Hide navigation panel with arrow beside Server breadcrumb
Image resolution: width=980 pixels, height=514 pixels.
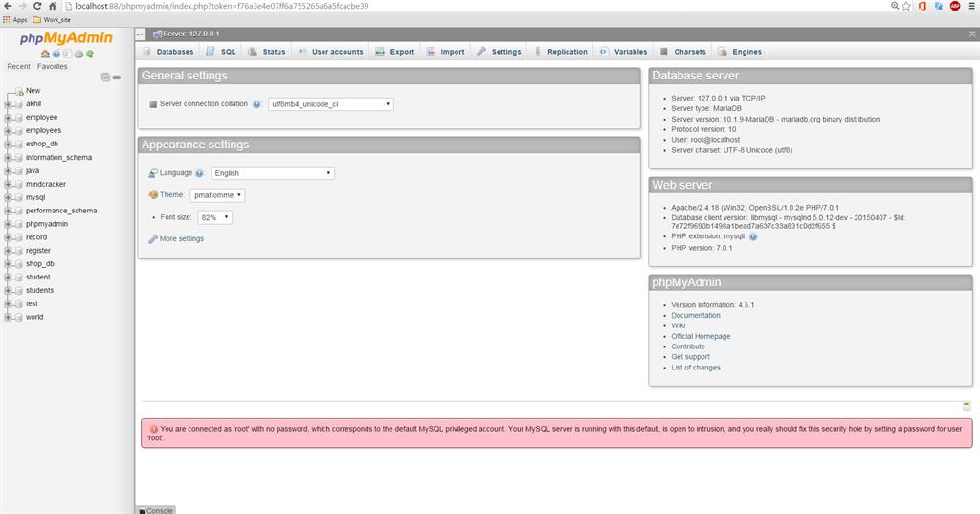point(141,34)
